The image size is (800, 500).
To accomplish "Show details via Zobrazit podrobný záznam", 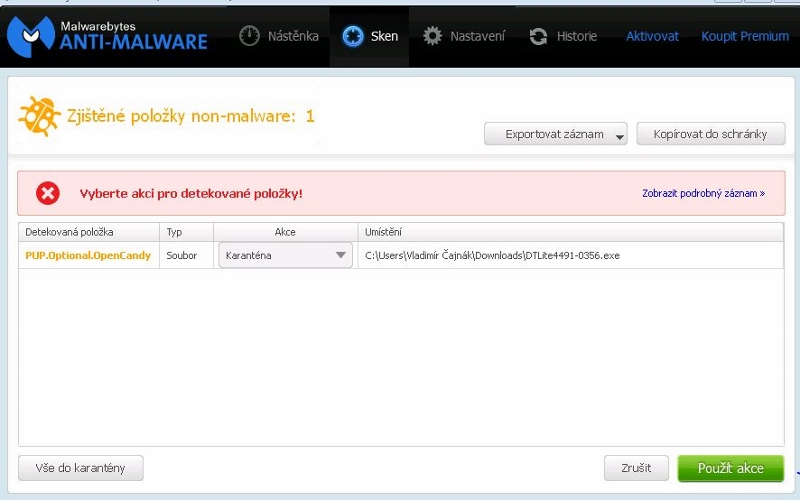I will (x=703, y=193).
